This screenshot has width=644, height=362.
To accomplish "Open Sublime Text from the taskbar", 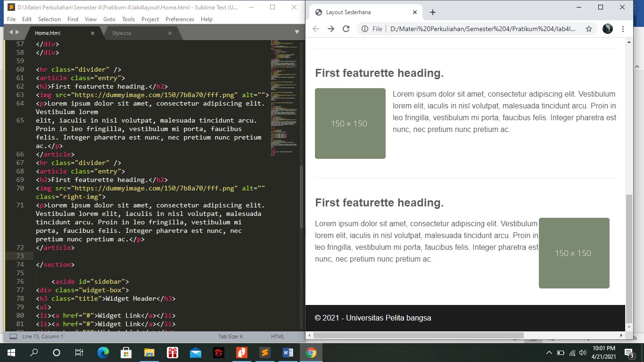I will (264, 352).
